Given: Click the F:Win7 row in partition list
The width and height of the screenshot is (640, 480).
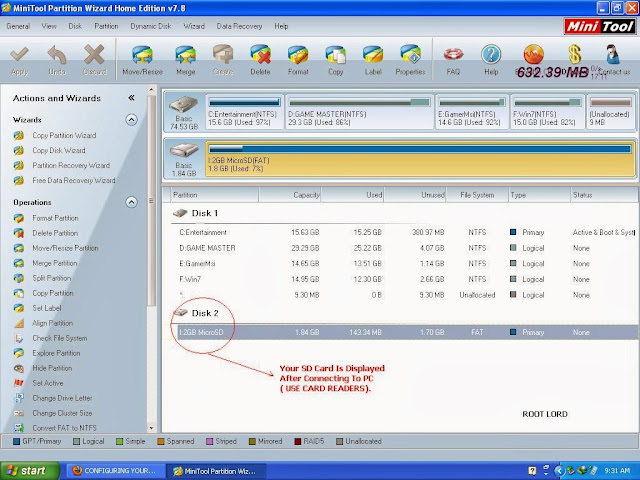Looking at the screenshot, I should tap(402, 279).
